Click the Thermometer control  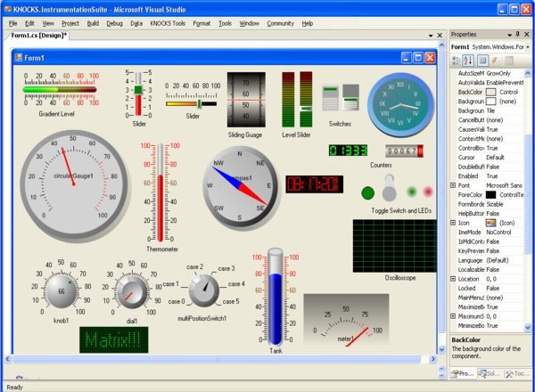click(x=160, y=192)
